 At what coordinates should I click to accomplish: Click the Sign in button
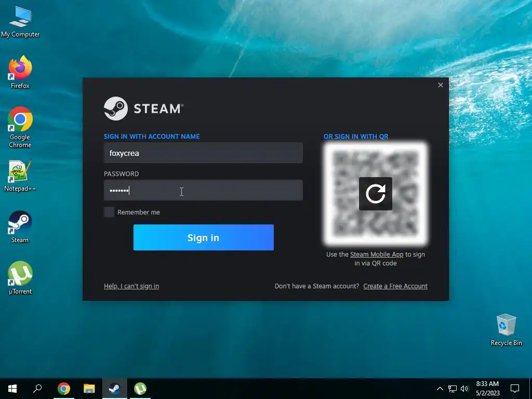(204, 237)
